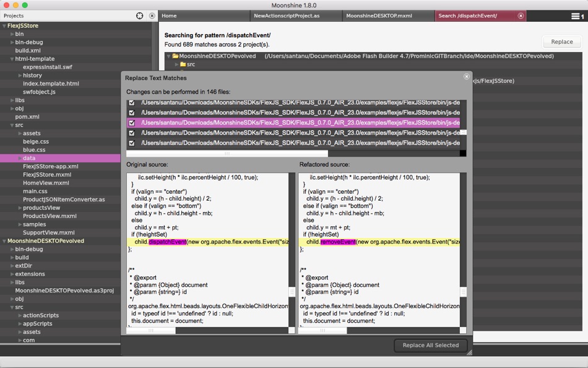Expand the bin folder under FlexJSStore
The width and height of the screenshot is (588, 368).
pos(12,34)
